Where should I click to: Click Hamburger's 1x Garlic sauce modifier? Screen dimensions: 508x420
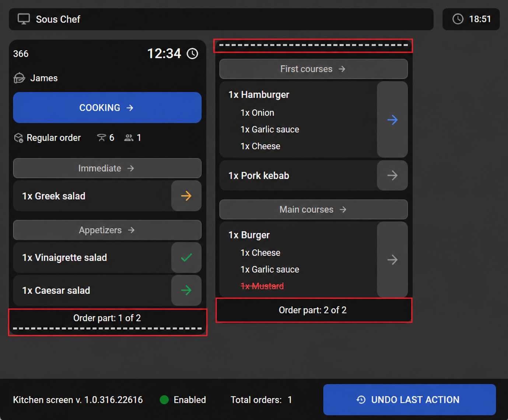tap(270, 130)
